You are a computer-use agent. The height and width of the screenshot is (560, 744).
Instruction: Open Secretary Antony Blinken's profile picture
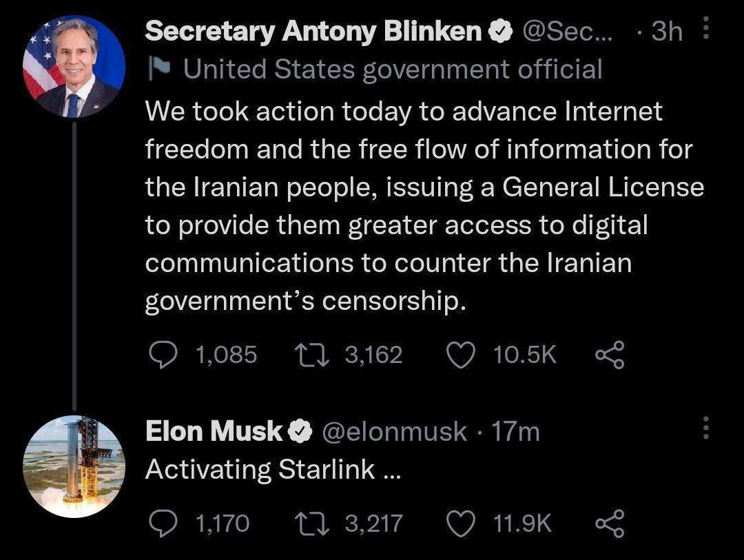(74, 66)
